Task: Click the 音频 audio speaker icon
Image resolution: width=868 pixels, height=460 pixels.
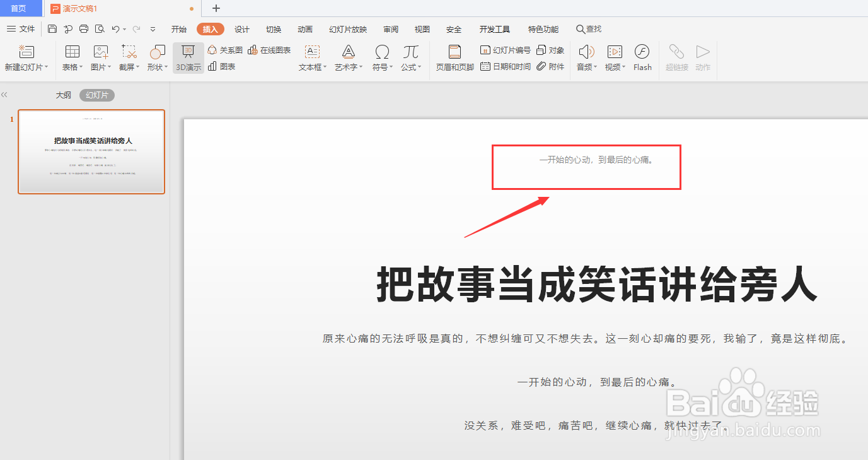Action: [x=586, y=52]
